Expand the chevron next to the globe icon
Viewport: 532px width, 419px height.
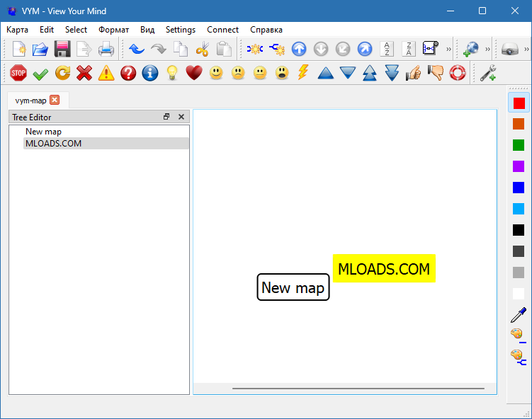click(487, 49)
